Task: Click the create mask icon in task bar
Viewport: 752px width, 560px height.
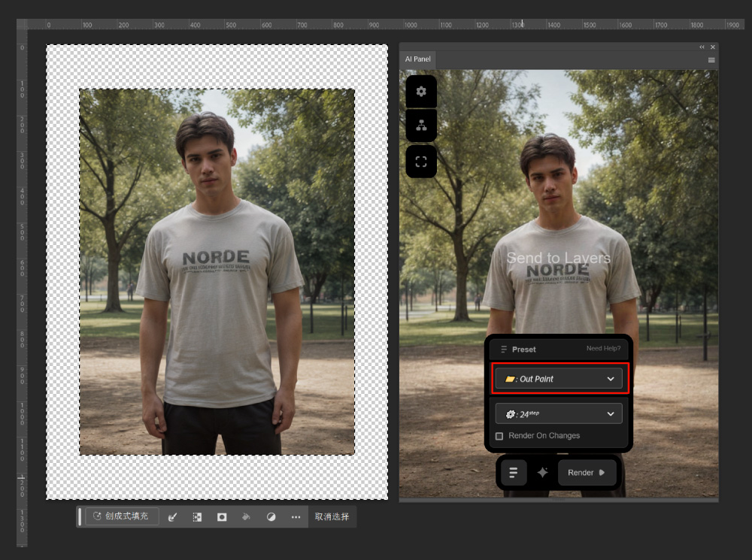Action: click(x=222, y=517)
